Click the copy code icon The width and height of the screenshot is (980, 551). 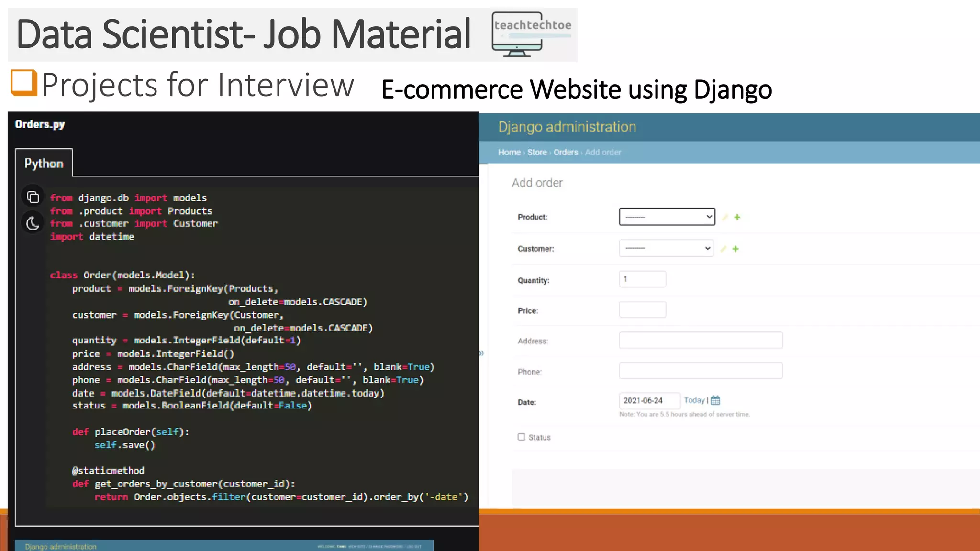pos(33,197)
